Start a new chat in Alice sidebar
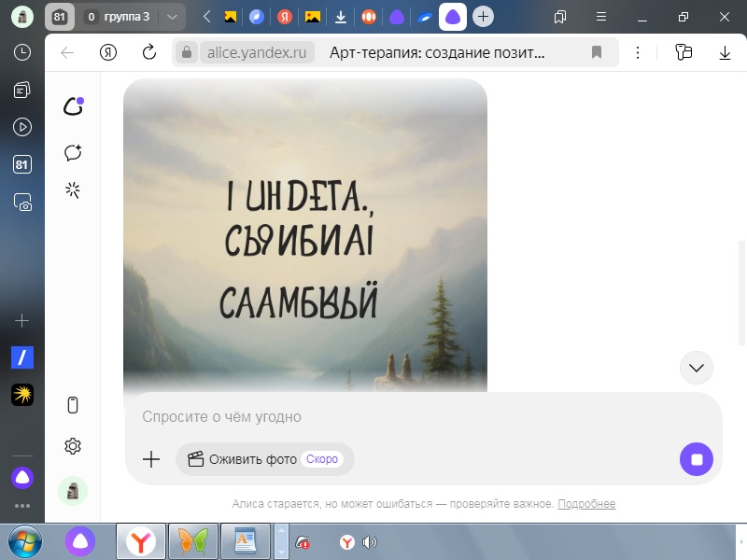 point(73,152)
